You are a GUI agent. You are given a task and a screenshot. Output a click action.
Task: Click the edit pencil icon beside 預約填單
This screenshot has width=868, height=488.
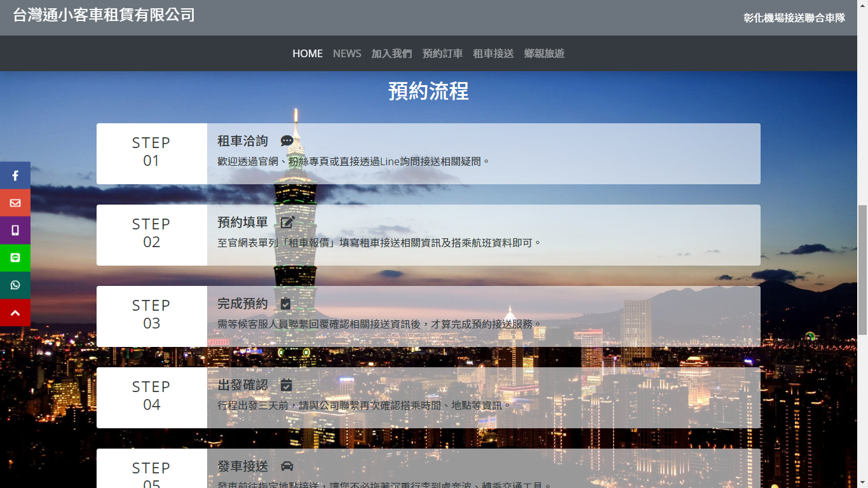coord(288,222)
